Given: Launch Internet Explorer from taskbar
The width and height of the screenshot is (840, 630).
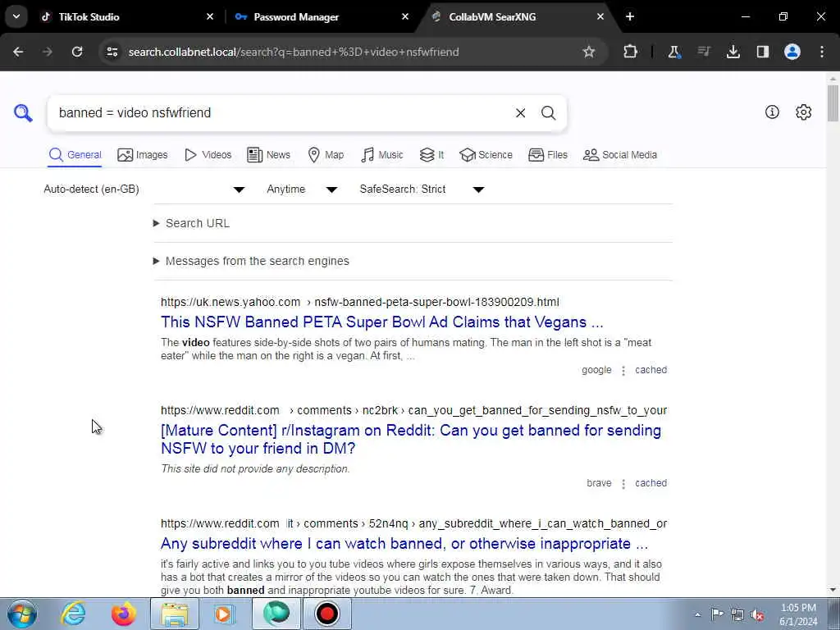Looking at the screenshot, I should point(73,614).
